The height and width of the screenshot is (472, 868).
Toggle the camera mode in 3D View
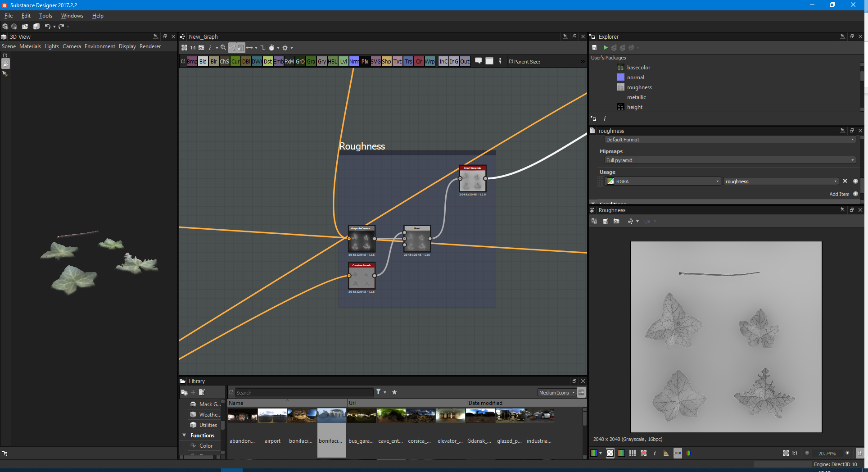(x=5, y=64)
